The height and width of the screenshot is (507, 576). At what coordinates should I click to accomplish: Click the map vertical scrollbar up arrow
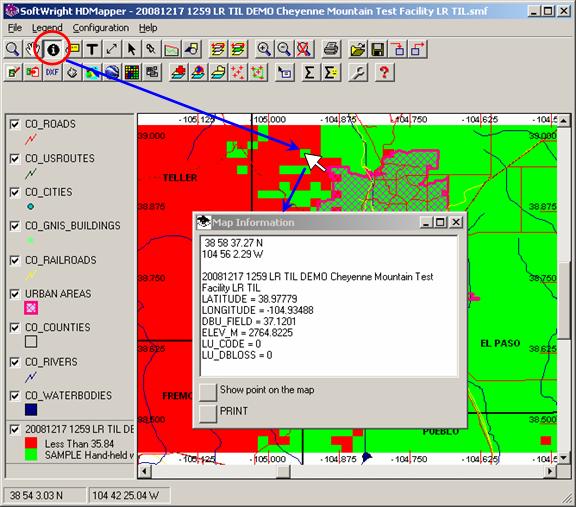(564, 120)
